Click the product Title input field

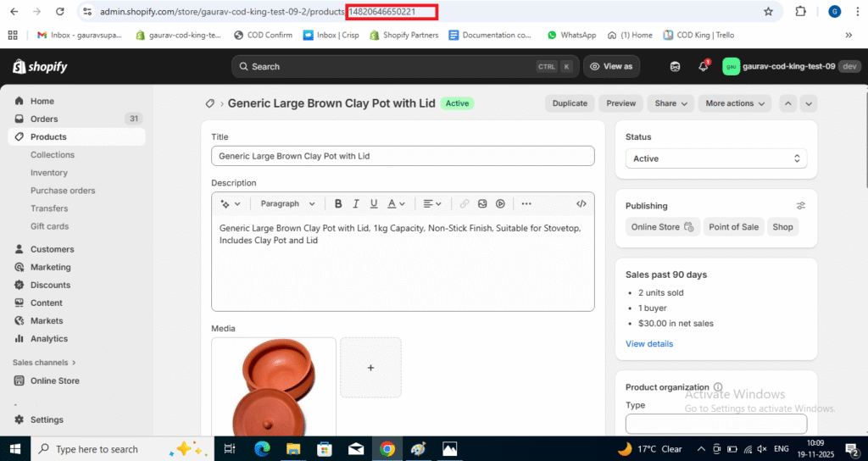click(403, 156)
